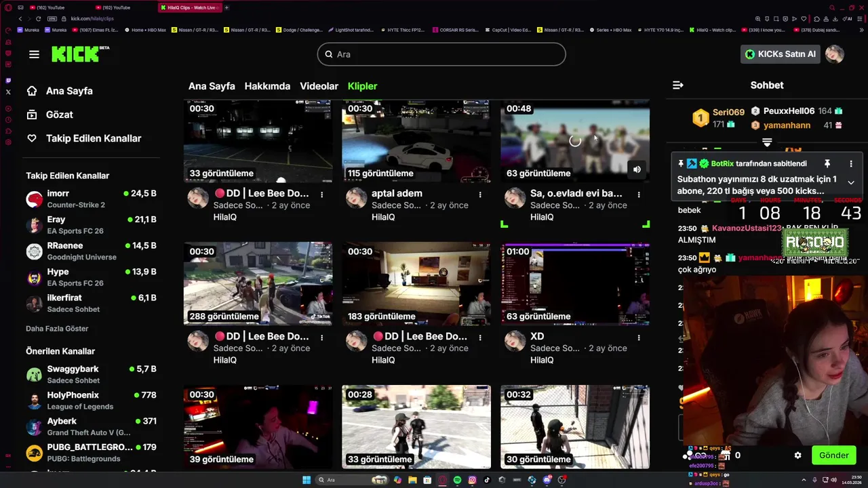Viewport: 868px width, 488px height.
Task: Click browser back arrow
Action: pyautogui.click(x=20, y=18)
